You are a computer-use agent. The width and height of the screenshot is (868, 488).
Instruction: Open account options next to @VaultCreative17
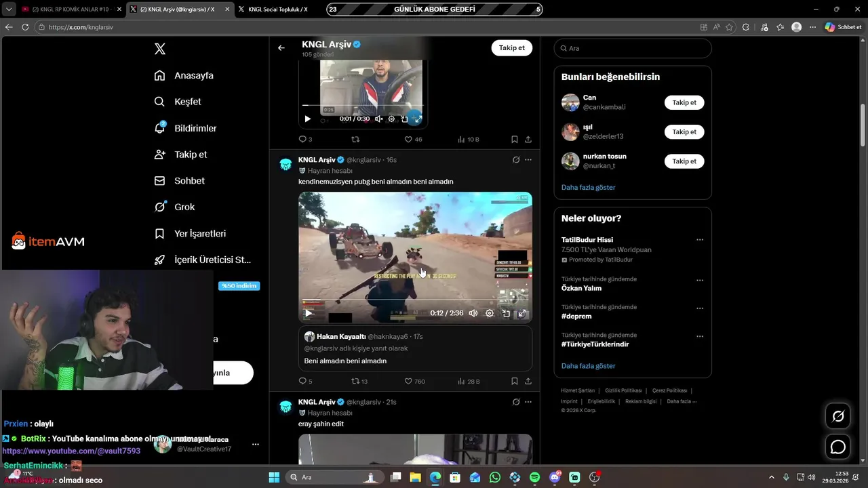[x=256, y=445]
